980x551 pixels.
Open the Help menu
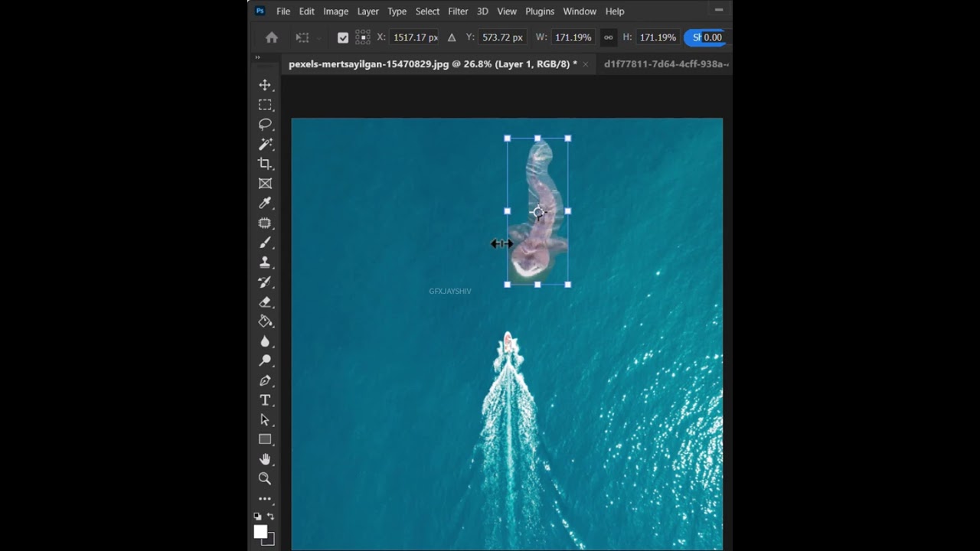[x=615, y=11]
